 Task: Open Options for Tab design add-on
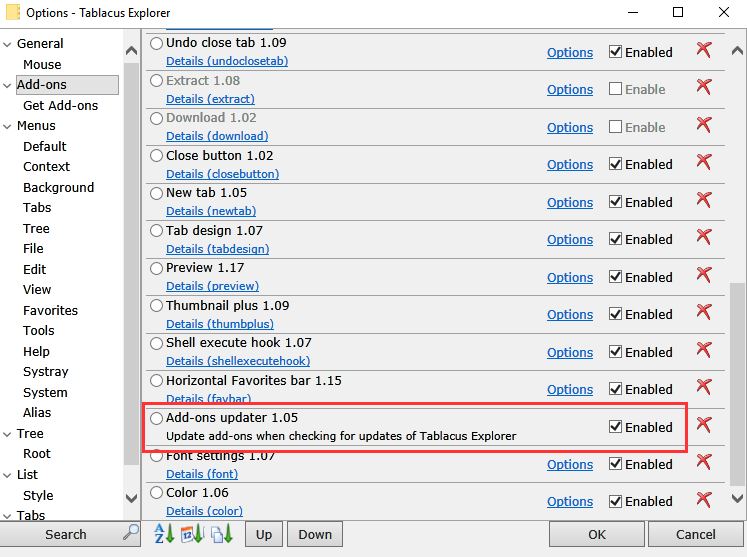[x=570, y=239]
